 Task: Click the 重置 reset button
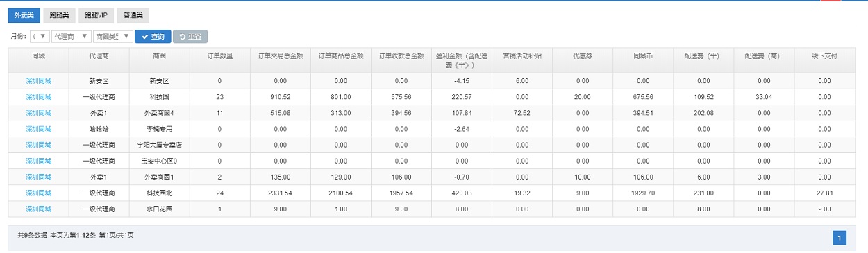(190, 36)
